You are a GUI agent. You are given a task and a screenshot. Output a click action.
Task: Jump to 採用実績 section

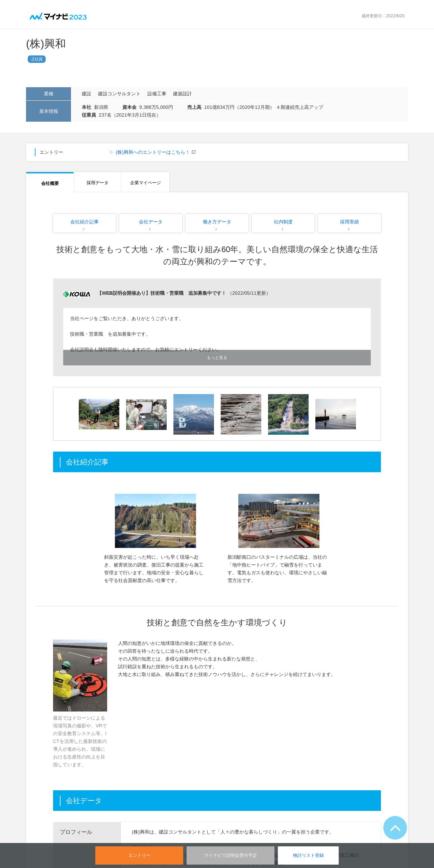click(x=349, y=223)
